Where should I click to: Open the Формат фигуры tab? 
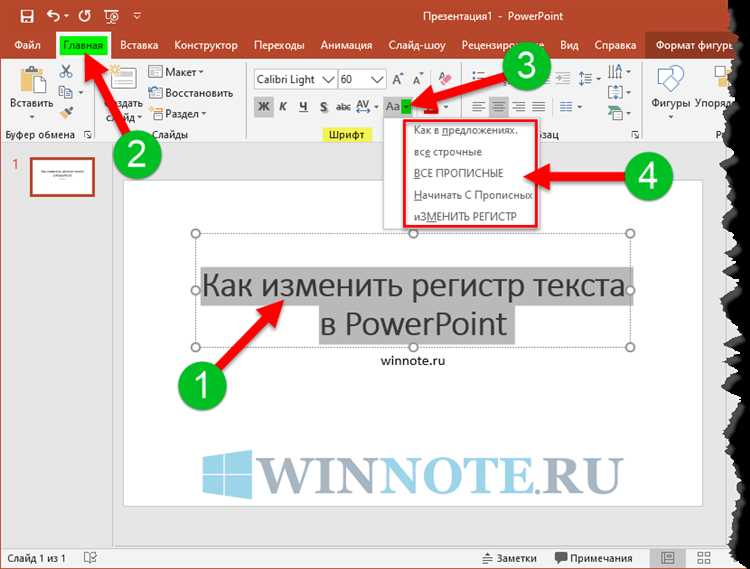(x=694, y=45)
